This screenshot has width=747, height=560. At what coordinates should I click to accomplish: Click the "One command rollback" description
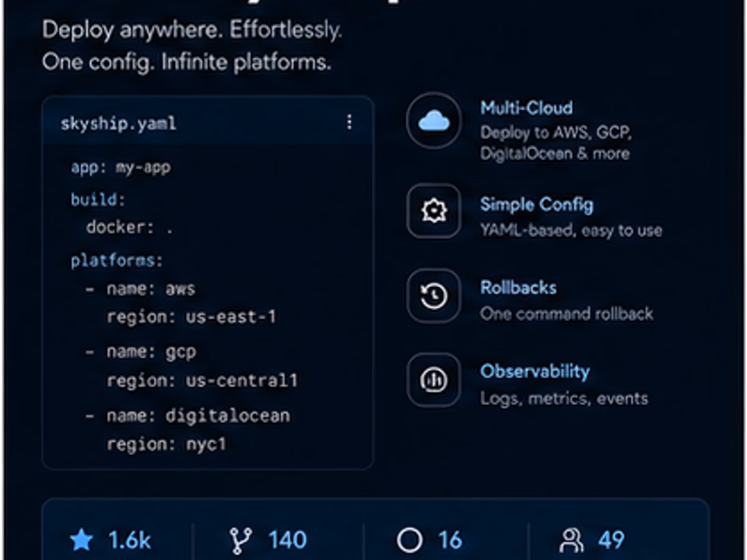(567, 313)
